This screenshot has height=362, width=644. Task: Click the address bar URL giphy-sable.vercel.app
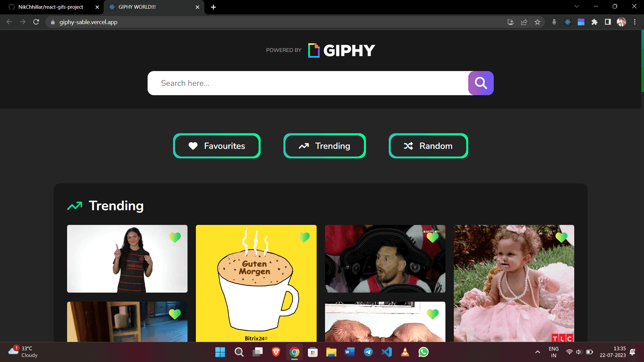pyautogui.click(x=89, y=22)
